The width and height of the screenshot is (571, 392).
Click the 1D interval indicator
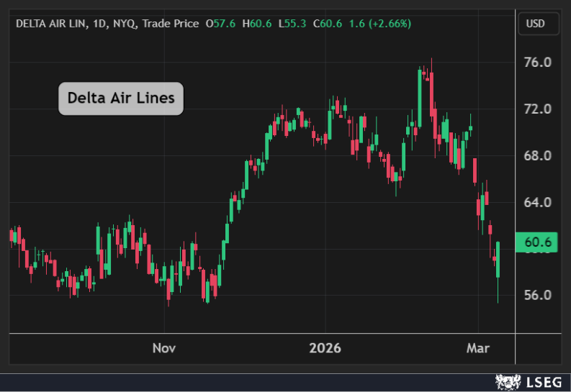tap(98, 24)
